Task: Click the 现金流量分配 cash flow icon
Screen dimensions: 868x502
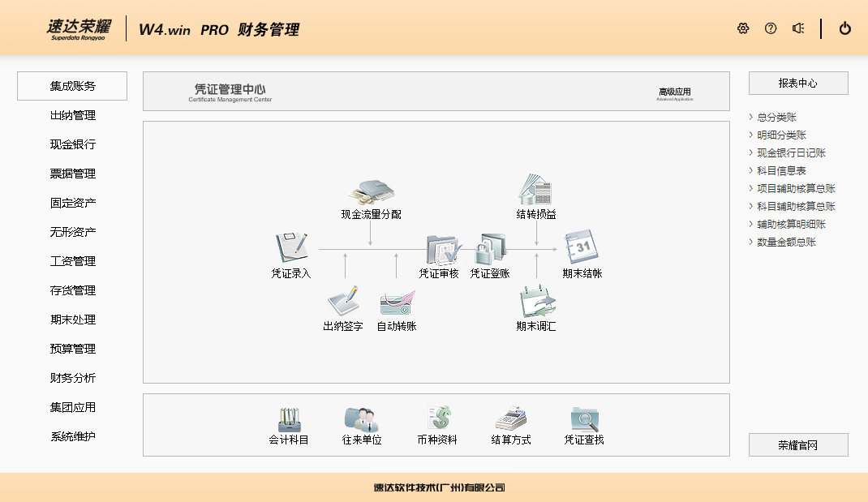Action: (x=372, y=192)
